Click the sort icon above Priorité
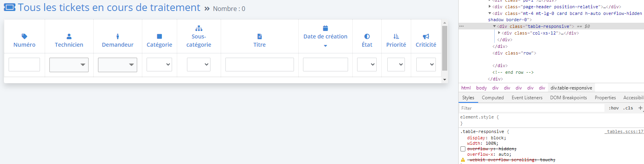 pos(396,36)
